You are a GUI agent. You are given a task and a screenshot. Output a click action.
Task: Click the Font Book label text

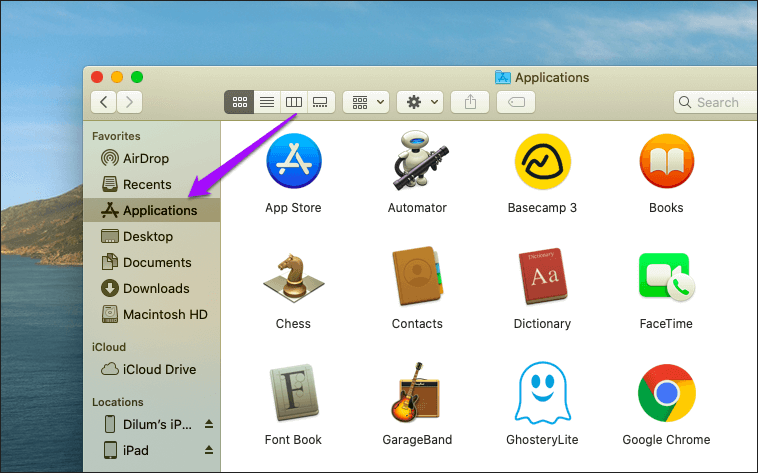[x=293, y=440]
